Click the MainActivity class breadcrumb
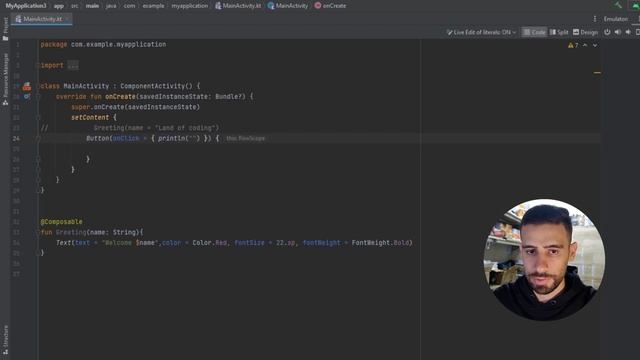This screenshot has height=360, width=640. point(288,6)
